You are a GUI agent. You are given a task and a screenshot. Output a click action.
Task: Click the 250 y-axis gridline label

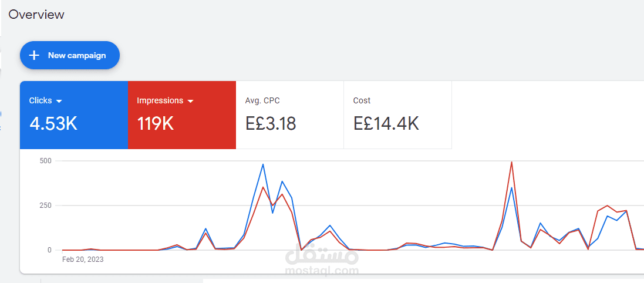(46, 205)
